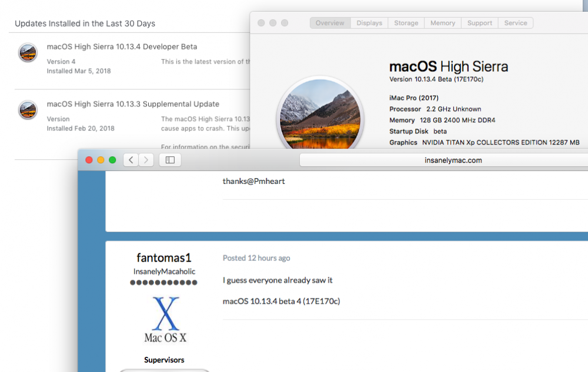Viewport: 588px width, 372px height.
Task: Click the "Posted 12 hours ago" timestamp
Action: click(256, 258)
